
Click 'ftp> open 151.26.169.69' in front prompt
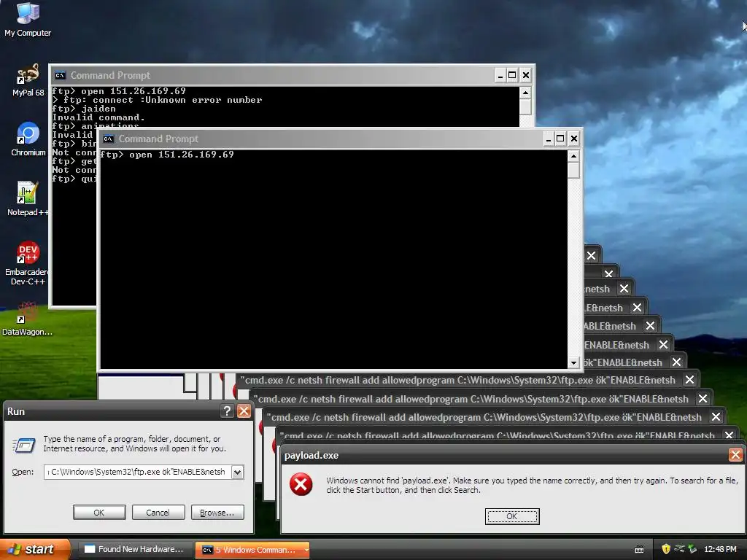point(167,155)
